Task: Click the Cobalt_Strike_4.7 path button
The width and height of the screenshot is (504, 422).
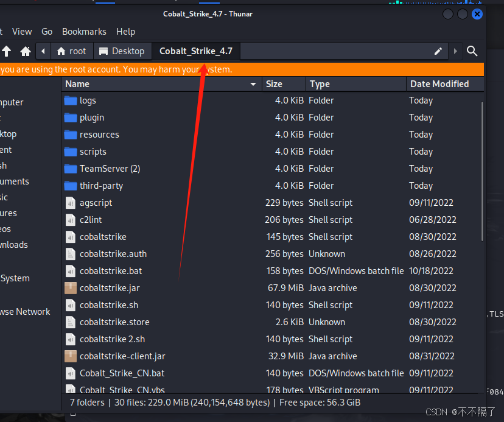Action: click(x=196, y=51)
